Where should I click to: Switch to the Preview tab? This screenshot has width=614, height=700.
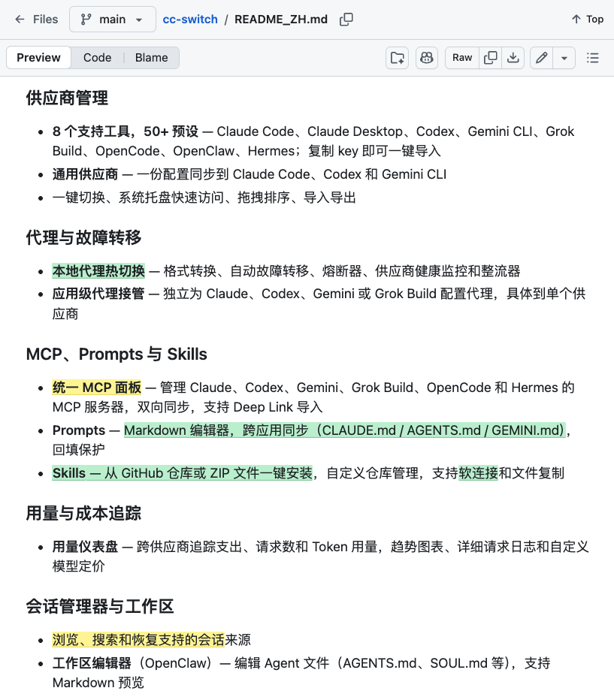(x=38, y=58)
